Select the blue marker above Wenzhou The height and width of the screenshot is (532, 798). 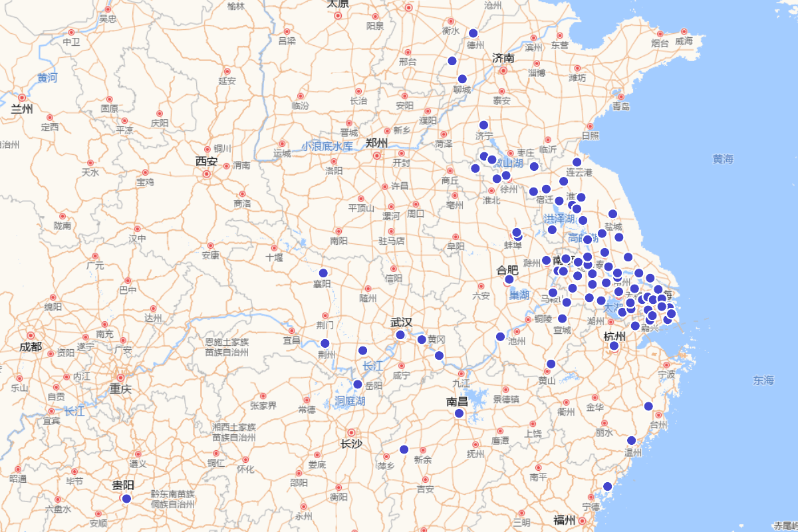631,440
